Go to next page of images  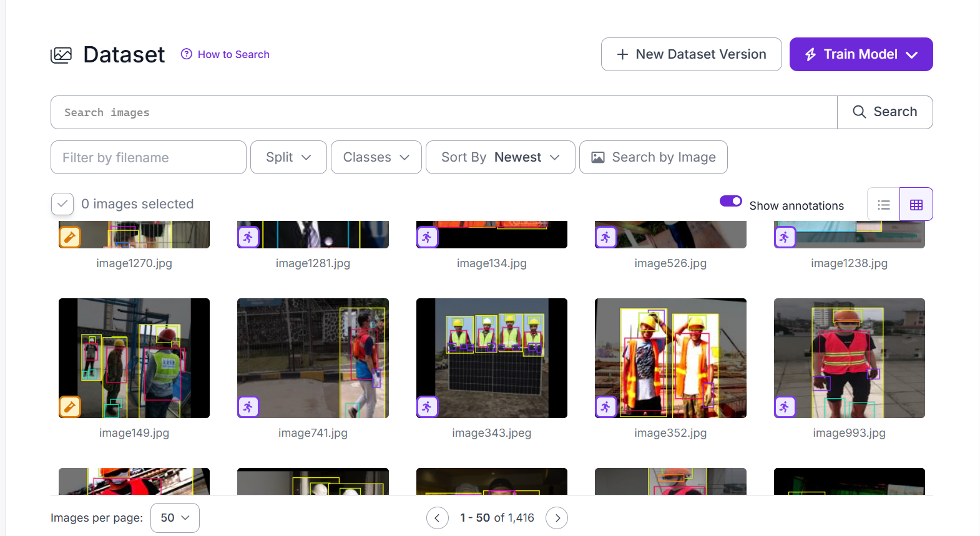(557, 518)
